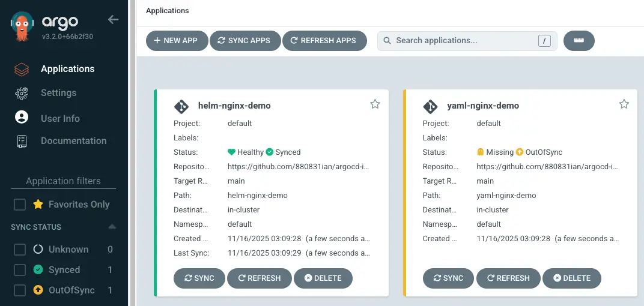Click path value yaml-nginx-demo on second card
This screenshot has height=306, width=644.
506,195
